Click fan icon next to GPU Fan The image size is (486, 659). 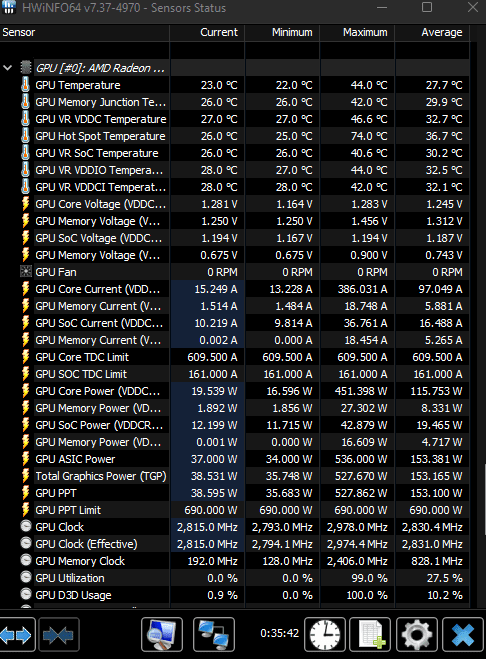pos(26,272)
